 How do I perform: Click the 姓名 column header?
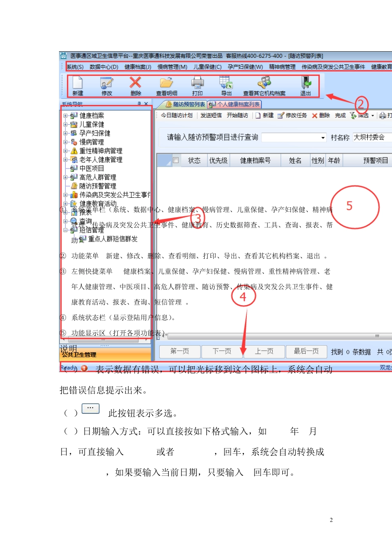tap(295, 160)
